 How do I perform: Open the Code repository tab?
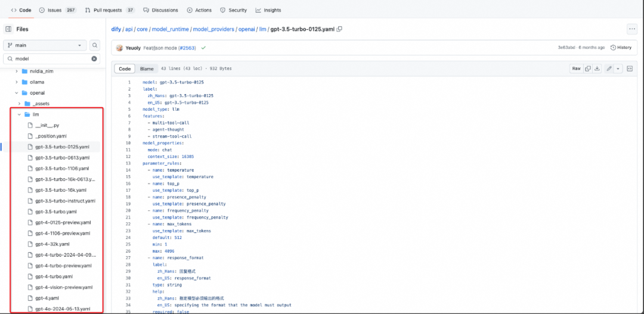pyautogui.click(x=21, y=10)
